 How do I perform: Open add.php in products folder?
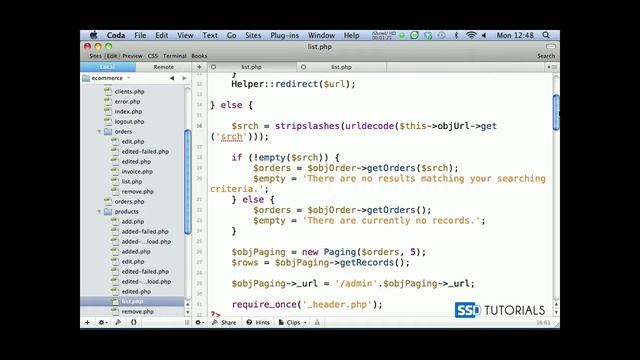133,222
